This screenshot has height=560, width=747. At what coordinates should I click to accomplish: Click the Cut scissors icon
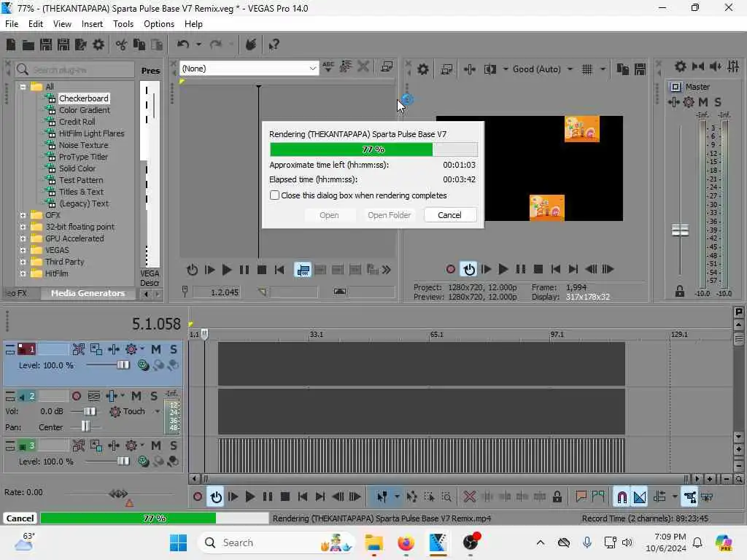[x=122, y=44]
